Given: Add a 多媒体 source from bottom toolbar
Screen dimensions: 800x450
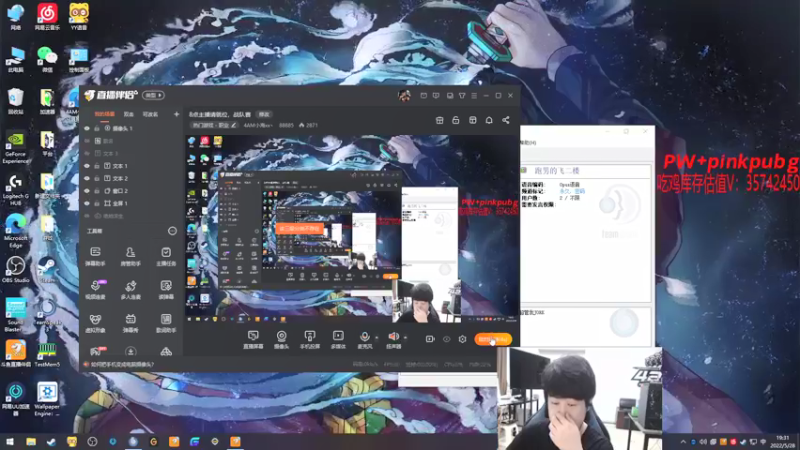Looking at the screenshot, I should point(338,339).
